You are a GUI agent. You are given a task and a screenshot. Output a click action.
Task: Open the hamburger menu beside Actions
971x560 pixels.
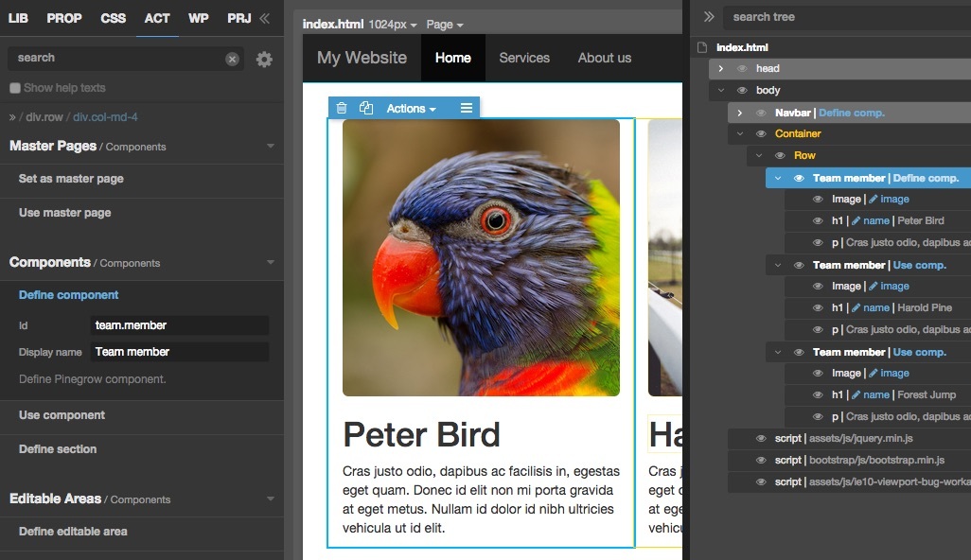point(467,108)
